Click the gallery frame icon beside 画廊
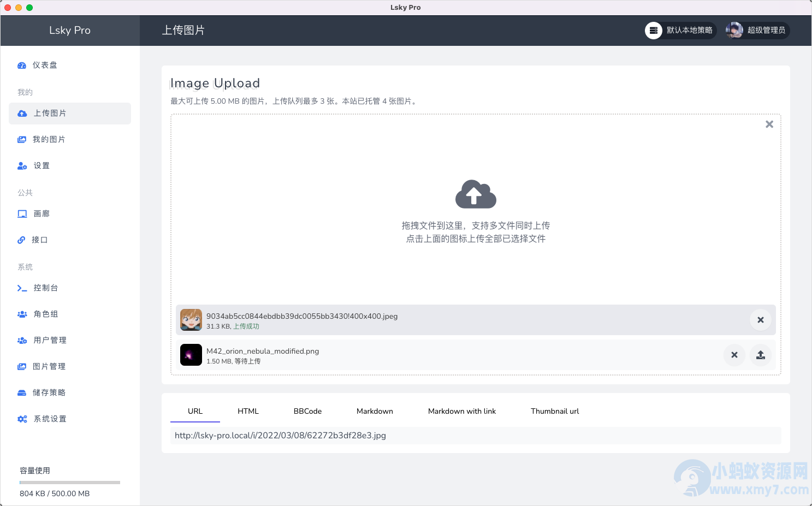The height and width of the screenshot is (506, 812). point(22,214)
